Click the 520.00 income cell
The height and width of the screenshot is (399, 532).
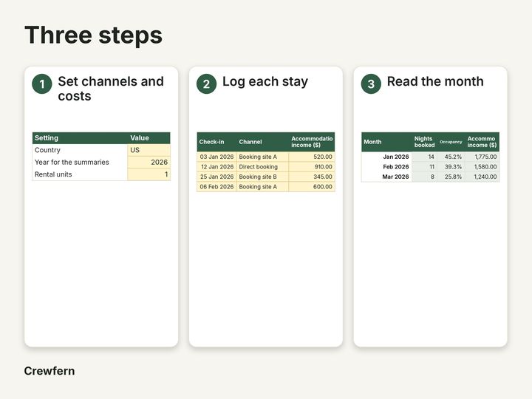click(312, 157)
